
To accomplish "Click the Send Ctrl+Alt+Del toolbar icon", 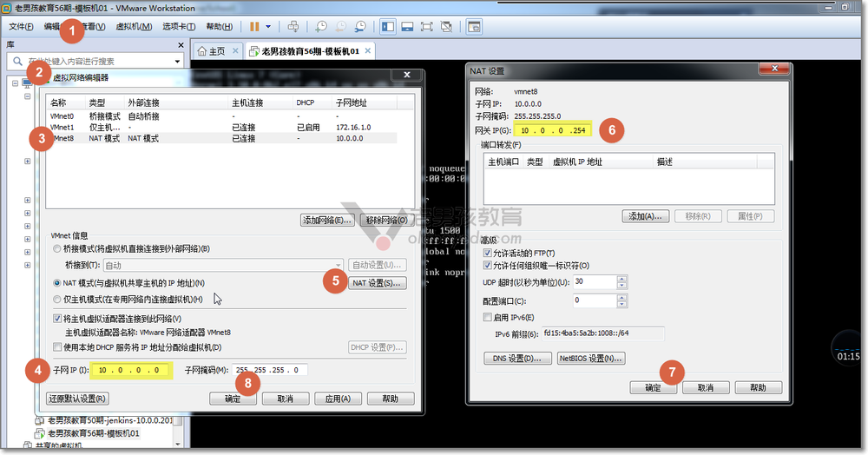I will click(293, 27).
